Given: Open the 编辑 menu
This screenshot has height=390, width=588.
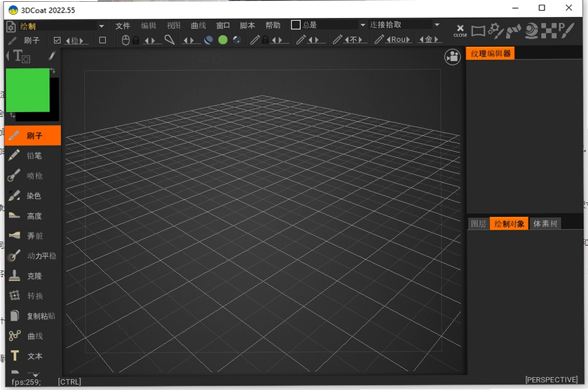Looking at the screenshot, I should pos(148,26).
